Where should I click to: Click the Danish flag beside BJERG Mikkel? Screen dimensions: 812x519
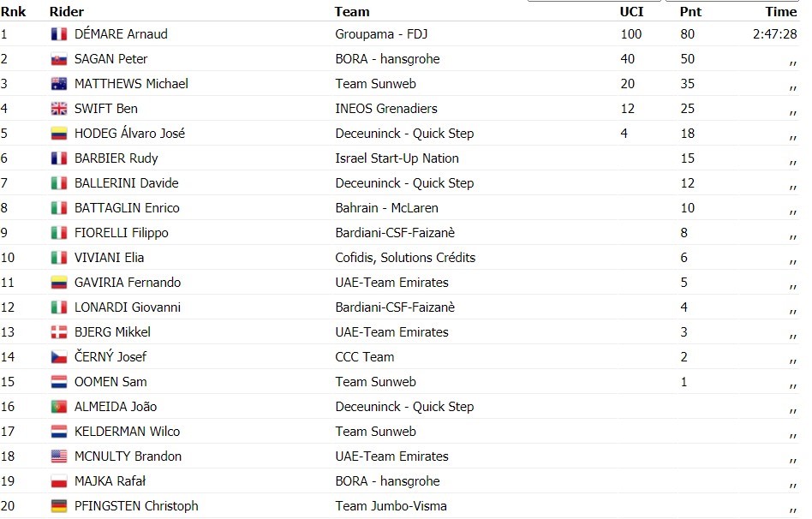coord(59,332)
